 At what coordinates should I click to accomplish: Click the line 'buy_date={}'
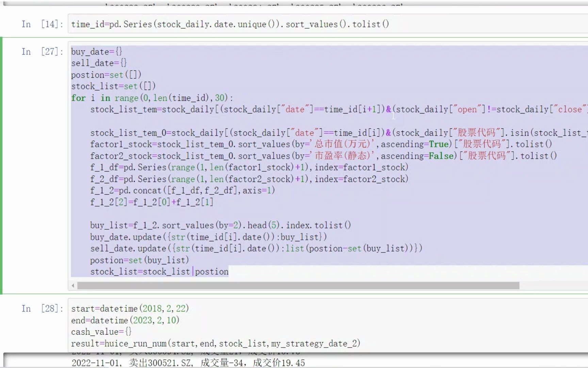97,52
